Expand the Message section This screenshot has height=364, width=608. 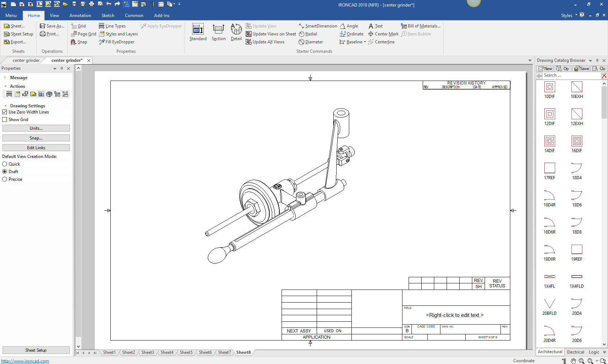(5, 78)
